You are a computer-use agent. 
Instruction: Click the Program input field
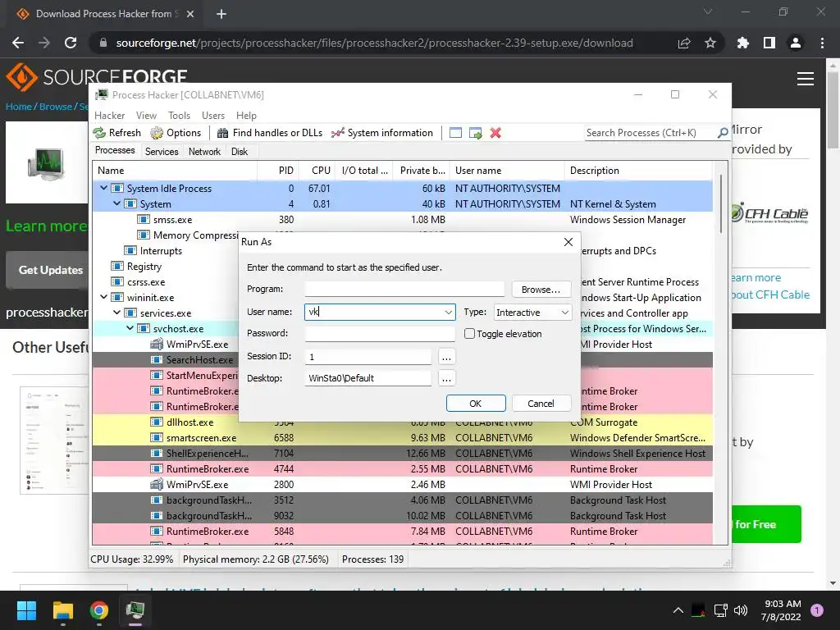point(404,289)
